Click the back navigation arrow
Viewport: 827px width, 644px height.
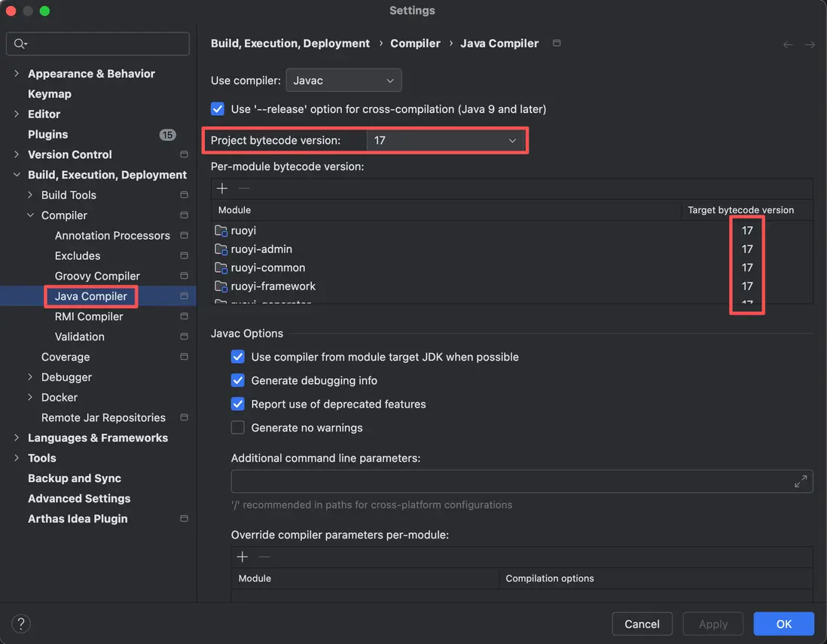(x=788, y=44)
